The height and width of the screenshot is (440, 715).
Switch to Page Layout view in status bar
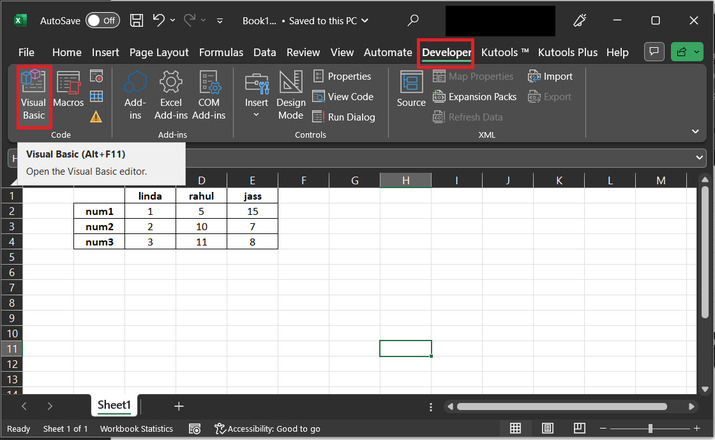click(x=546, y=429)
